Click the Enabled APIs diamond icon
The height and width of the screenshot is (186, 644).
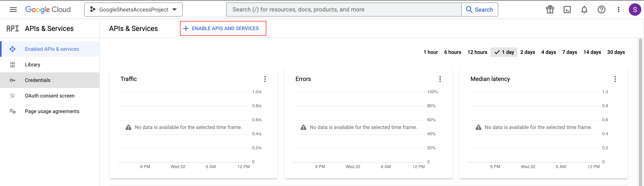(12, 49)
